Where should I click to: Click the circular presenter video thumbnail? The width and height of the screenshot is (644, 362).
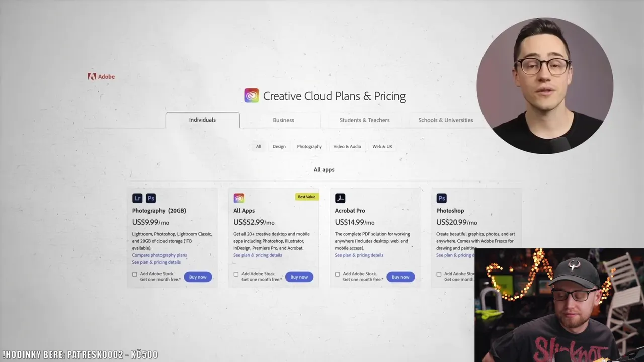545,85
